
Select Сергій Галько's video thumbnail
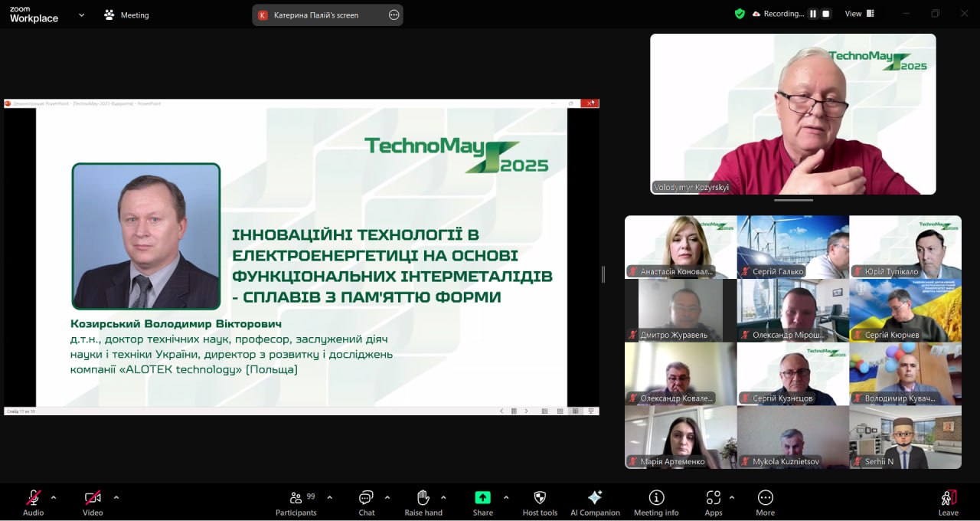coord(792,247)
